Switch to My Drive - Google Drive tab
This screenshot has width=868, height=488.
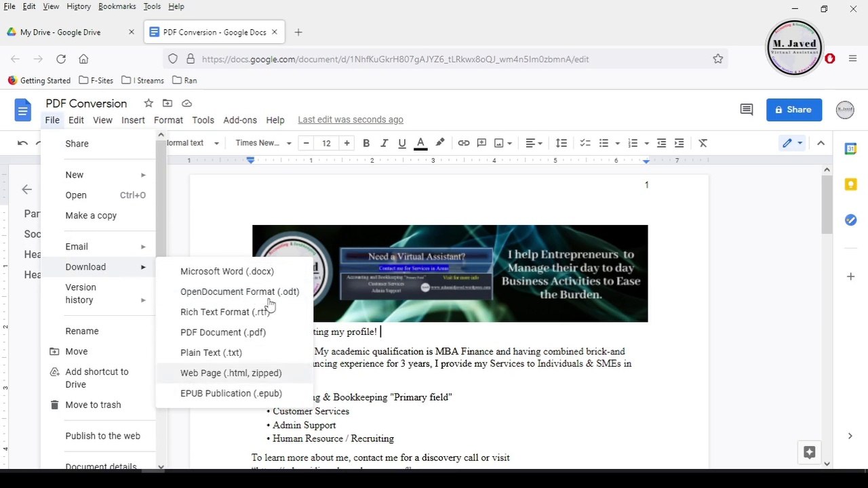71,32
